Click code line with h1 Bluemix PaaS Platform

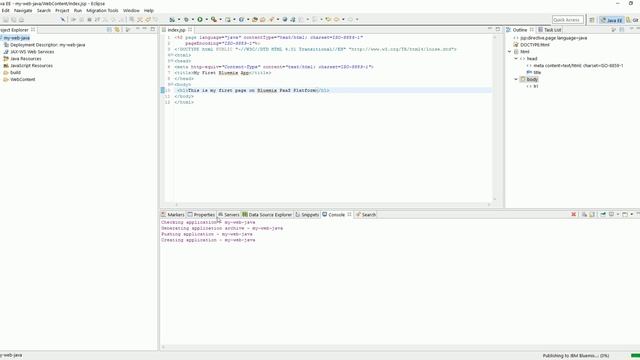point(253,91)
